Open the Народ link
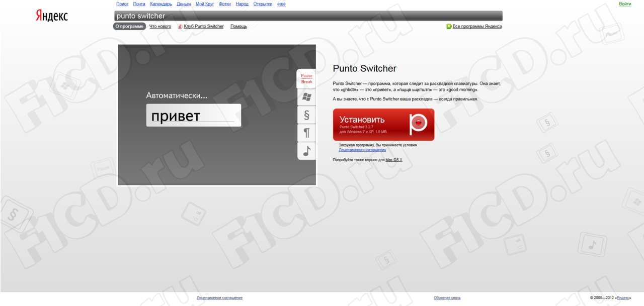644x306 pixels. [x=242, y=4]
